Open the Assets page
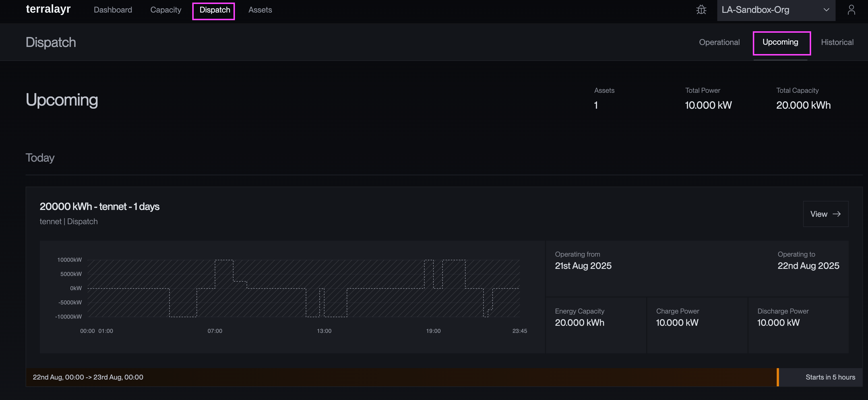The image size is (868, 400). 260,10
